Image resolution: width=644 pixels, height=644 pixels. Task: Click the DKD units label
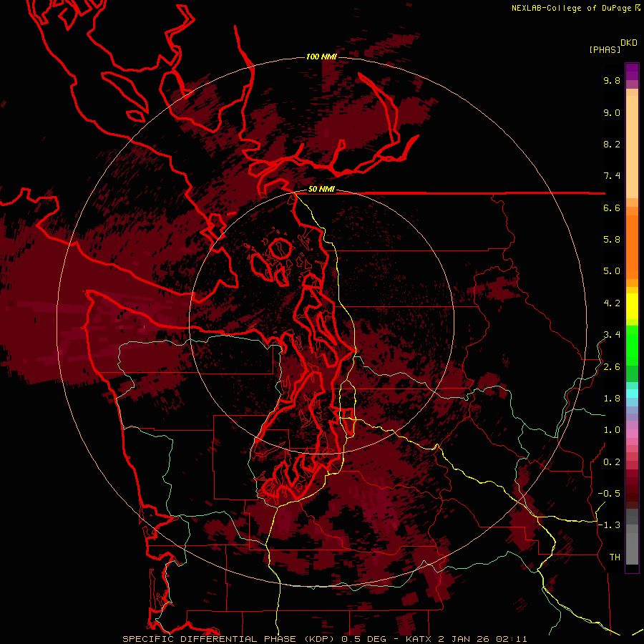629,43
